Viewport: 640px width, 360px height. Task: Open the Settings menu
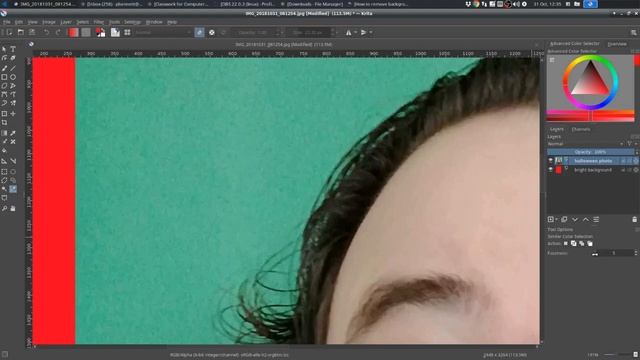[x=132, y=22]
